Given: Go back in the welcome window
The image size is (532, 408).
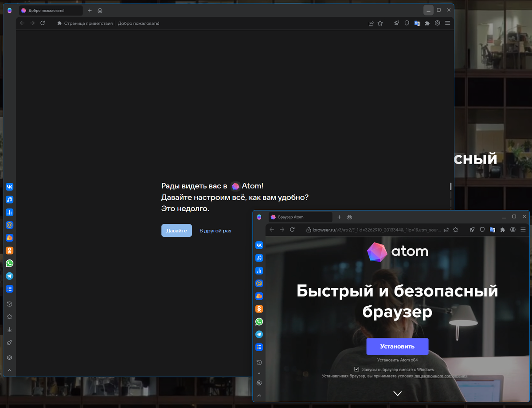Looking at the screenshot, I should pyautogui.click(x=22, y=23).
